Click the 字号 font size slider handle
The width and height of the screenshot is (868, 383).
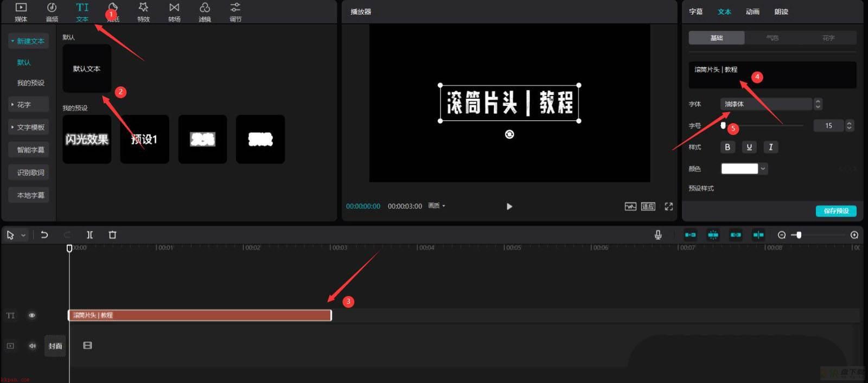tap(723, 125)
